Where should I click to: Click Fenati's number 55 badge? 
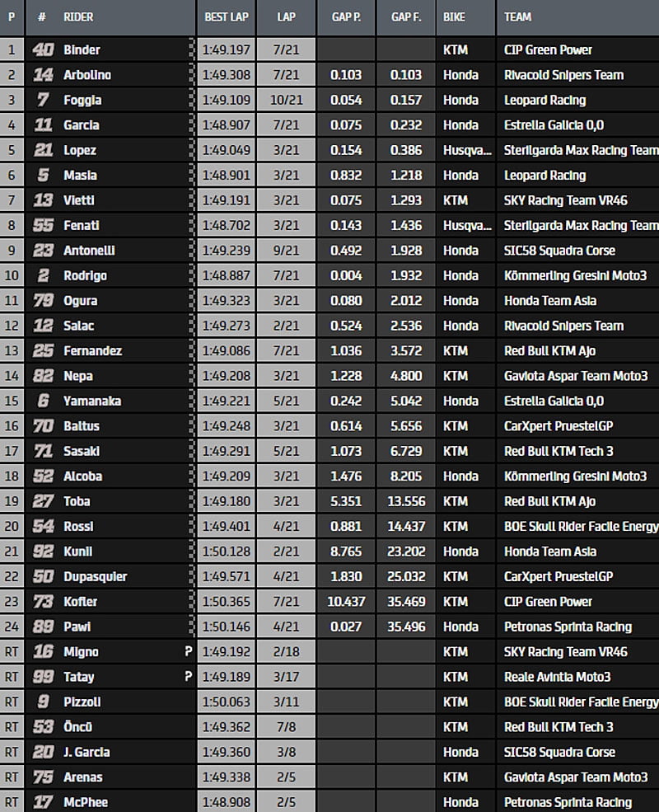[x=43, y=226]
